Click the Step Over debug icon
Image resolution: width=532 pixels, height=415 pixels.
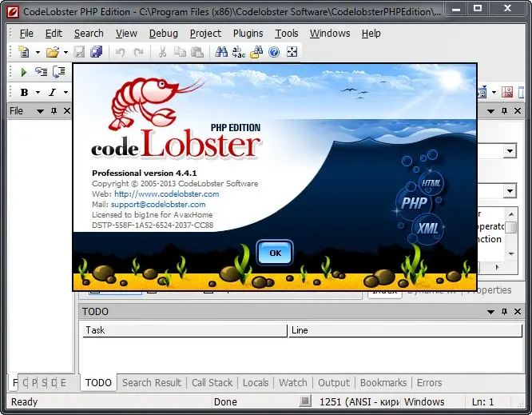click(x=58, y=72)
